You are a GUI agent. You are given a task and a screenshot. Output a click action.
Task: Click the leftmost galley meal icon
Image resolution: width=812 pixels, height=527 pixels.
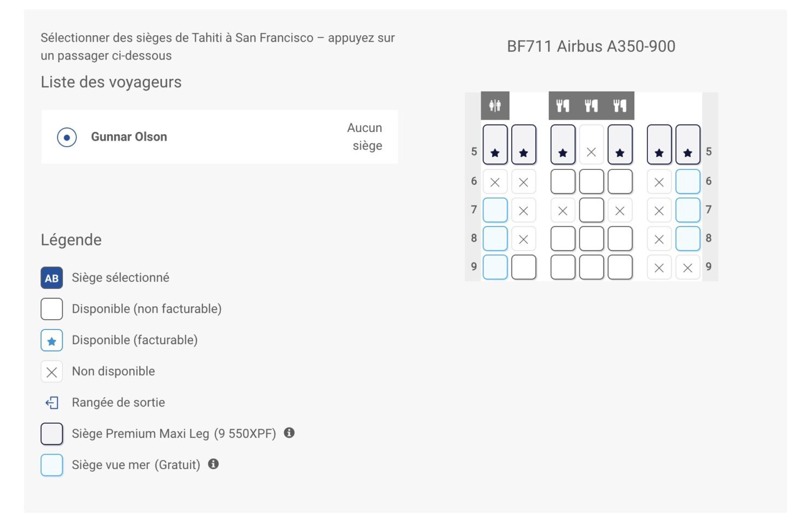[x=563, y=105]
